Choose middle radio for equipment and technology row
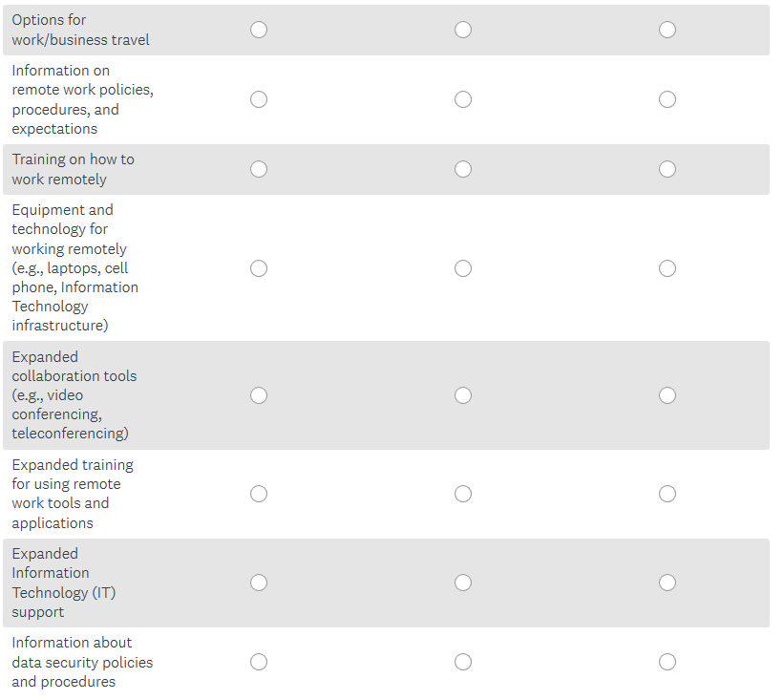This screenshot has width=783, height=700. click(x=463, y=268)
